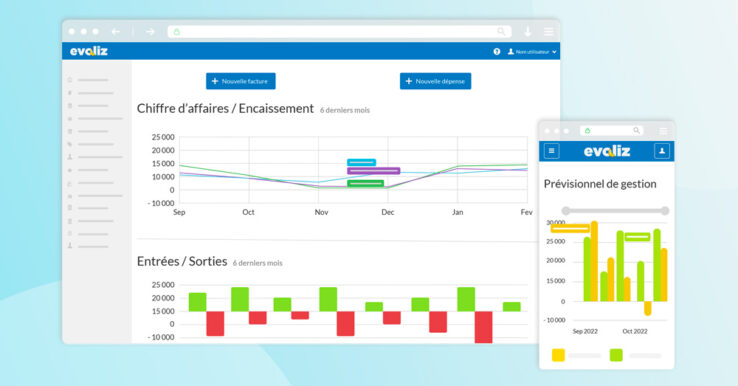Click the Nouvelle facture button
This screenshot has height=386, width=738.
tap(241, 81)
